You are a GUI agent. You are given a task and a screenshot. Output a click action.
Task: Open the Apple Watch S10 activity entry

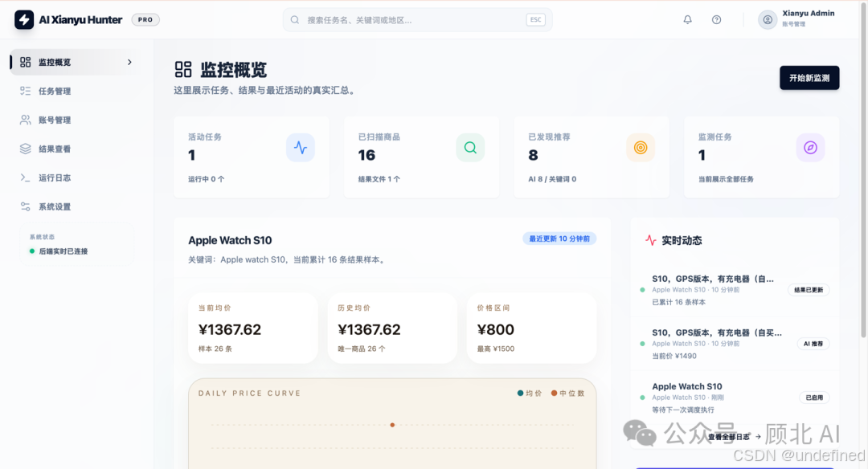(734, 398)
